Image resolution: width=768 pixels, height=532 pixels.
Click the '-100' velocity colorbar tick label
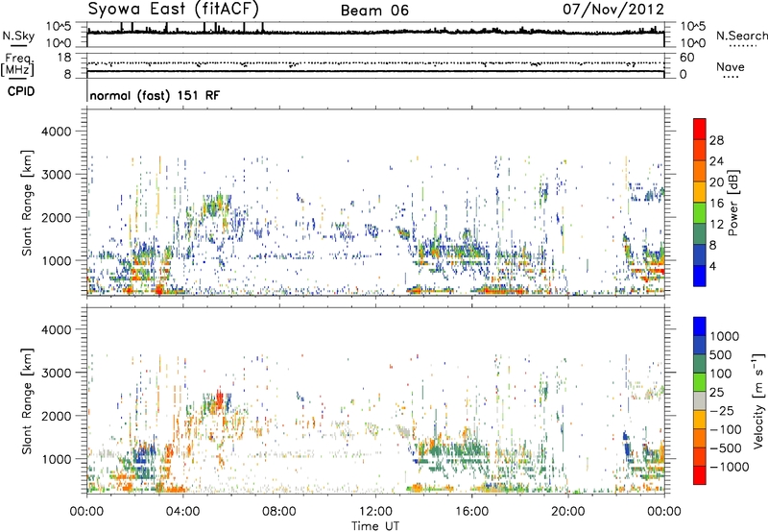point(726,429)
